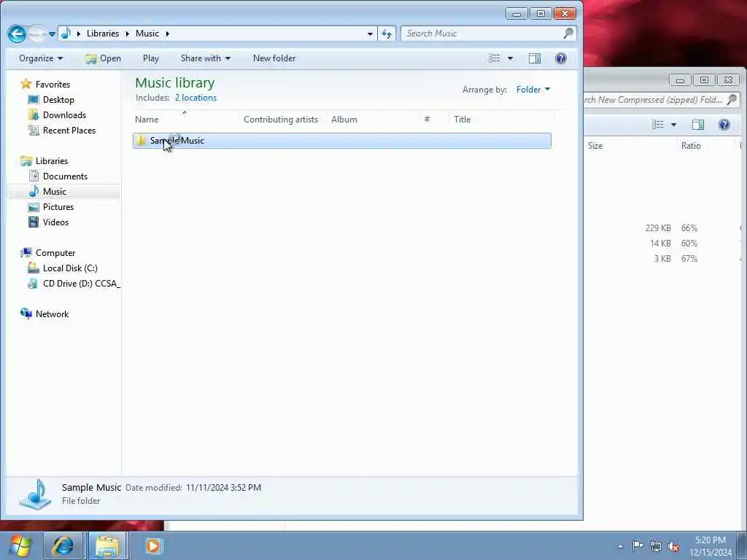Open the recent pages dropdown beside Forward

coord(52,34)
